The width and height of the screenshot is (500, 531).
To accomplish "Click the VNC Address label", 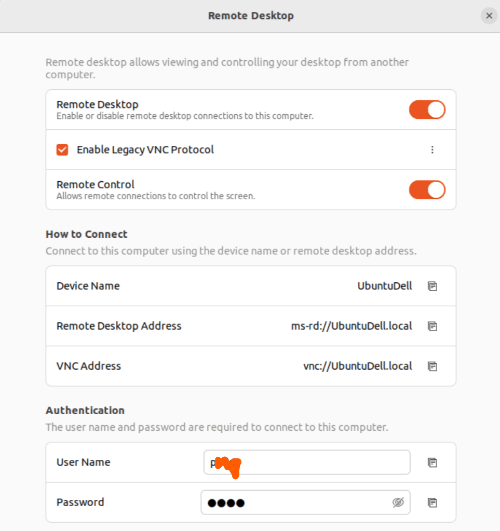I will [89, 366].
